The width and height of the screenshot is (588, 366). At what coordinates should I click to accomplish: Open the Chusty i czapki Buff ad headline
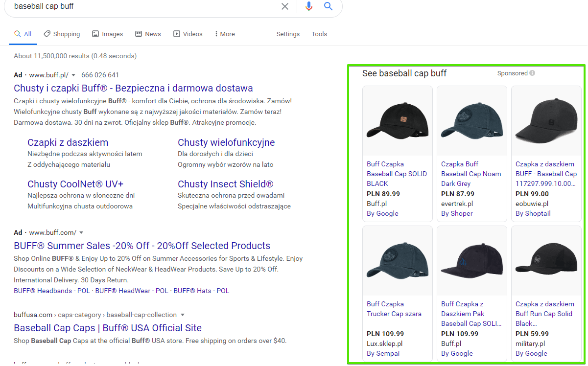pos(133,89)
